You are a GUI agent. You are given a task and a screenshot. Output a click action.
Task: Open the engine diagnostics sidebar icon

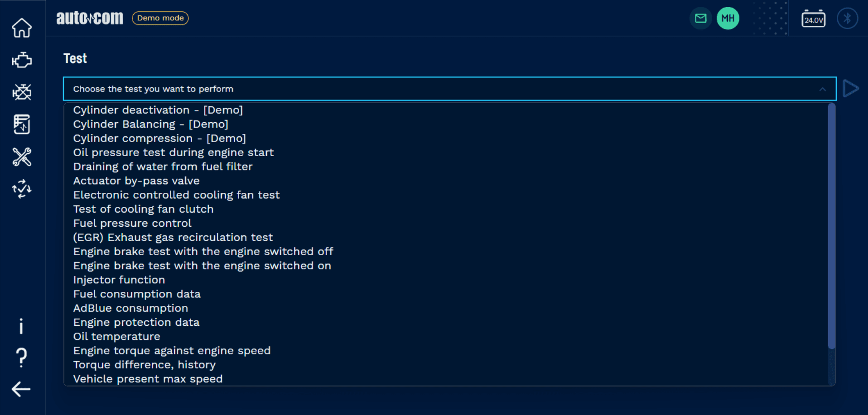(x=22, y=60)
